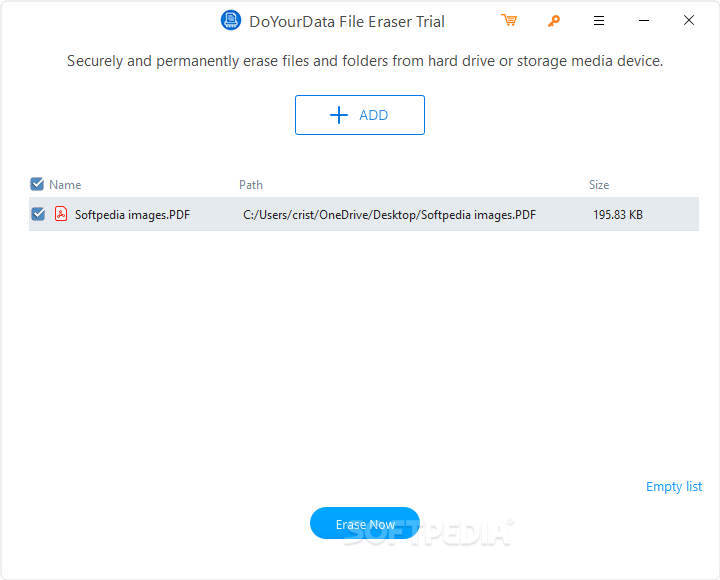The height and width of the screenshot is (580, 720).
Task: Click the ADD button
Action: [x=360, y=115]
